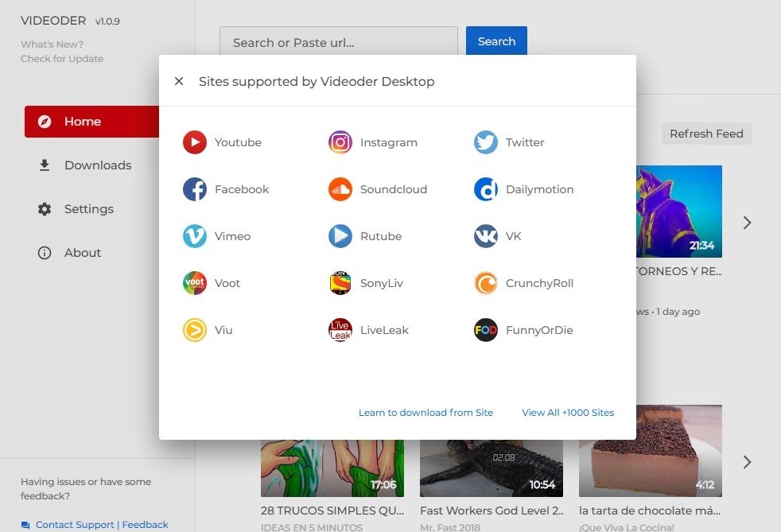Click the Youtube site label

tap(238, 142)
